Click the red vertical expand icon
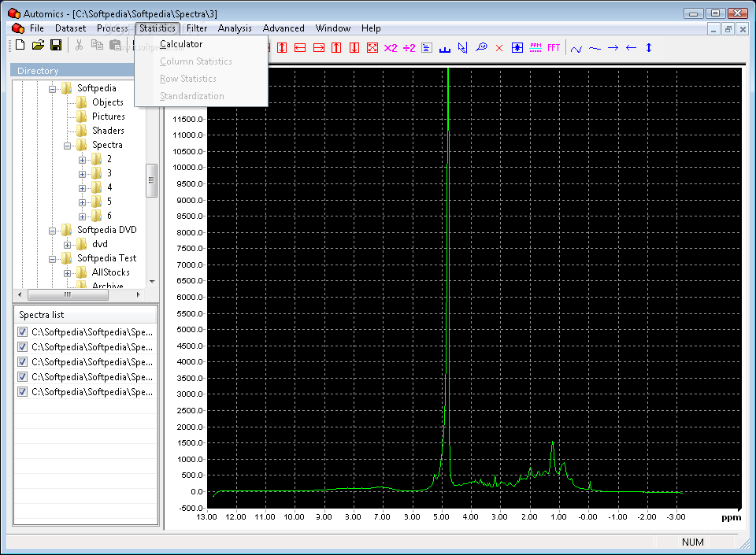Screen dimensions: 756x555 pos(282,48)
